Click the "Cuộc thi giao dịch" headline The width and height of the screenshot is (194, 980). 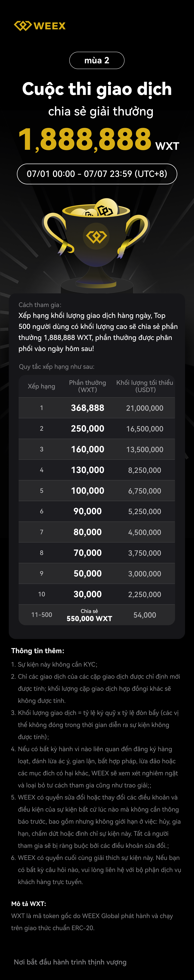point(97,89)
